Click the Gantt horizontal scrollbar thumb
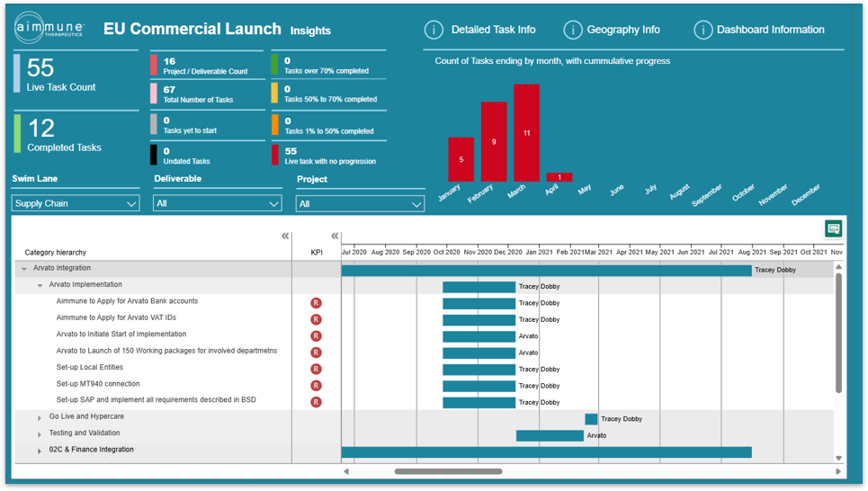Image resolution: width=868 pixels, height=491 pixels. [x=449, y=471]
